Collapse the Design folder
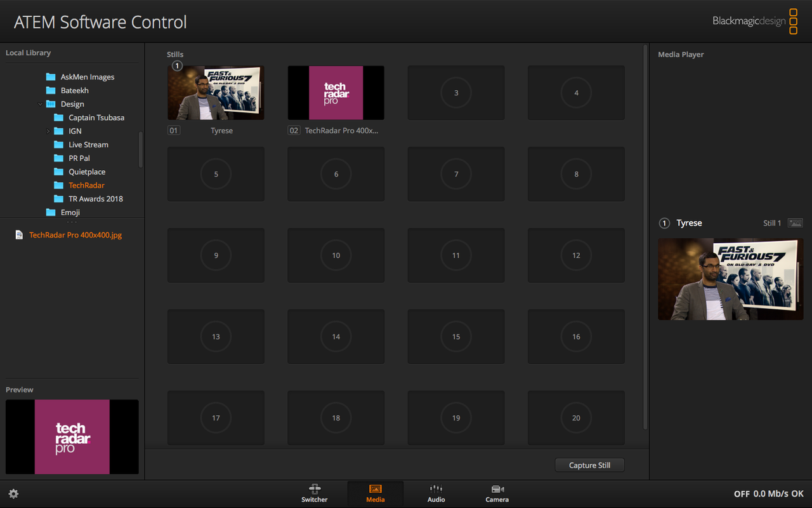812x508 pixels. coord(41,104)
